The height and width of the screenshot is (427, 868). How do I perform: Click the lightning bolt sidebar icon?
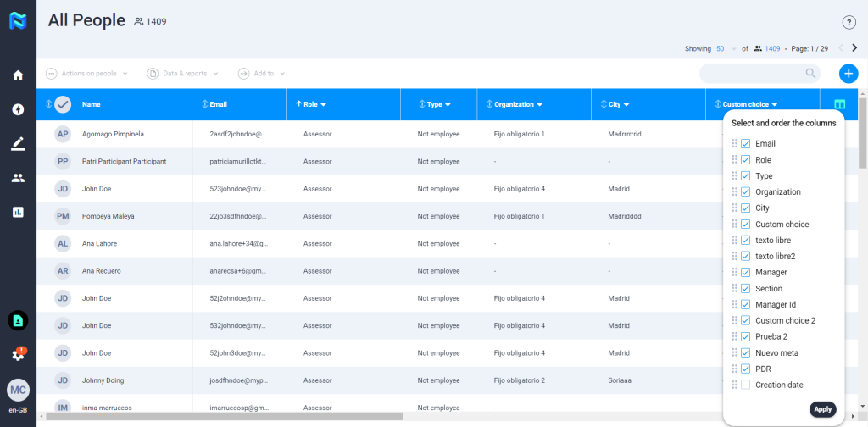click(18, 109)
